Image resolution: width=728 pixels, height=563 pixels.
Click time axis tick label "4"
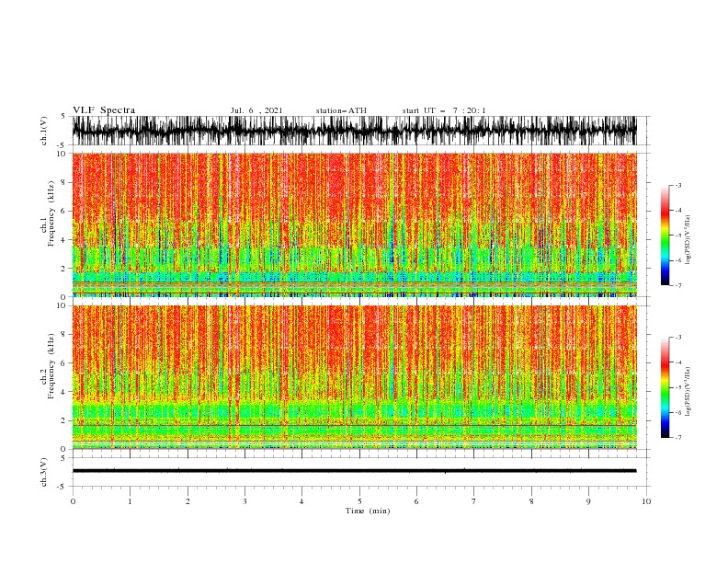pyautogui.click(x=301, y=501)
